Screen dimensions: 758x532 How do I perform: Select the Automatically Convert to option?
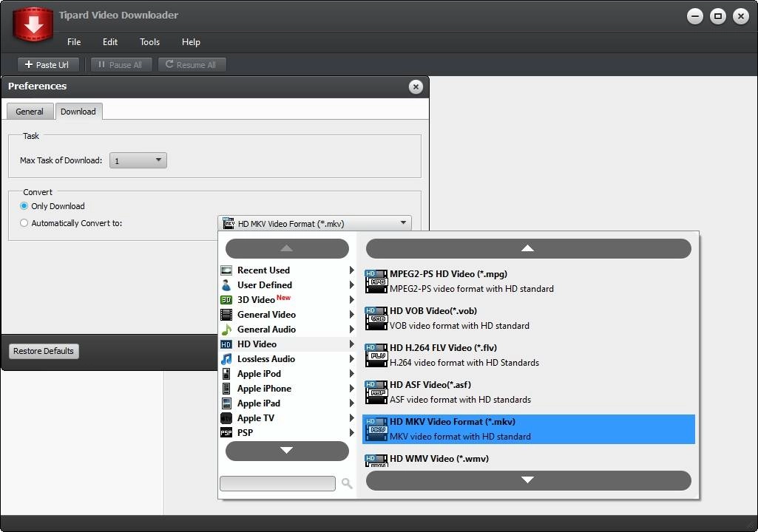24,223
